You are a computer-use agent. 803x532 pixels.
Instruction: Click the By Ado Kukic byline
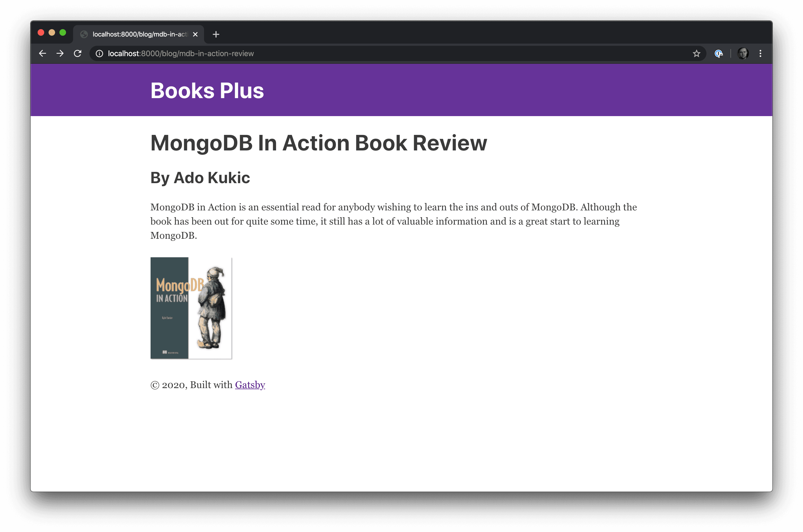(200, 177)
